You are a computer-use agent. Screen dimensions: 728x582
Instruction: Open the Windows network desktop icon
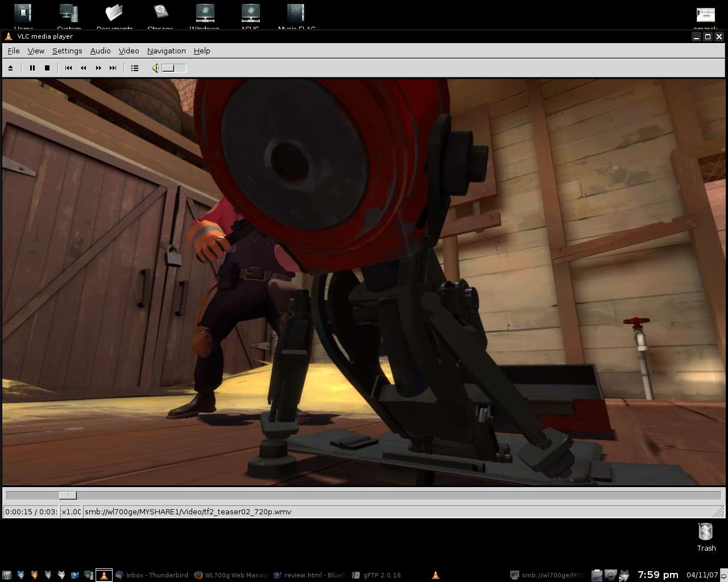205,16
